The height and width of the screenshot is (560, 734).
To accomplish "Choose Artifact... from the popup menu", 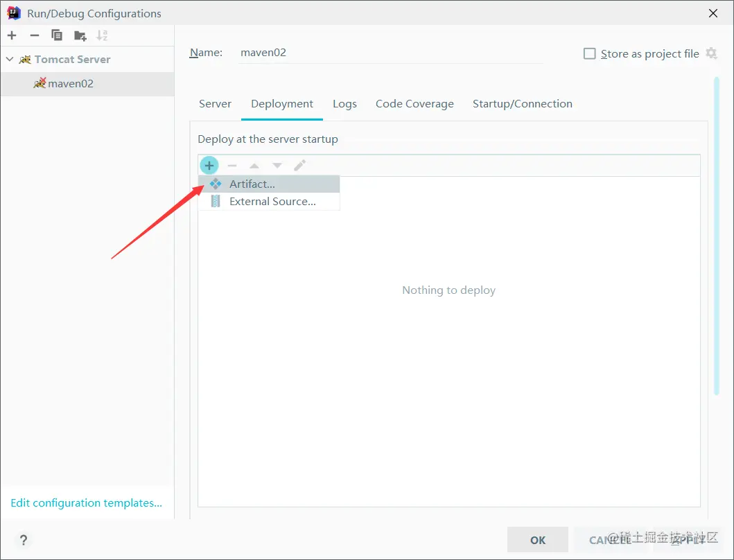I will [269, 184].
